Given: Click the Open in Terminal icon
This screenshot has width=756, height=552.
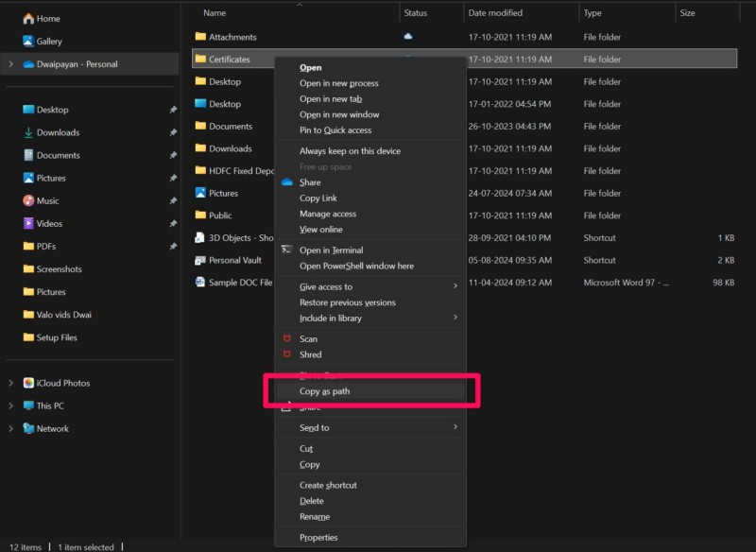Looking at the screenshot, I should [x=287, y=250].
